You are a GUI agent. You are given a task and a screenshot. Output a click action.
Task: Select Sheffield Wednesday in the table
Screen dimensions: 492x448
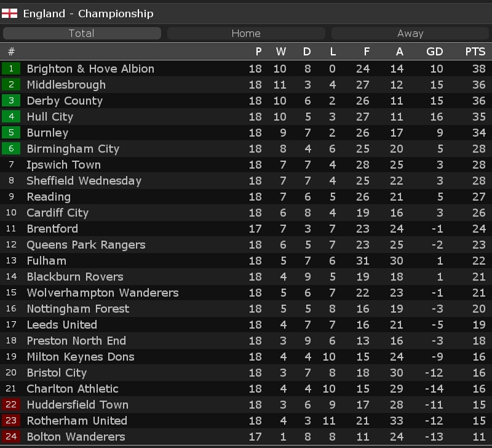(84, 181)
